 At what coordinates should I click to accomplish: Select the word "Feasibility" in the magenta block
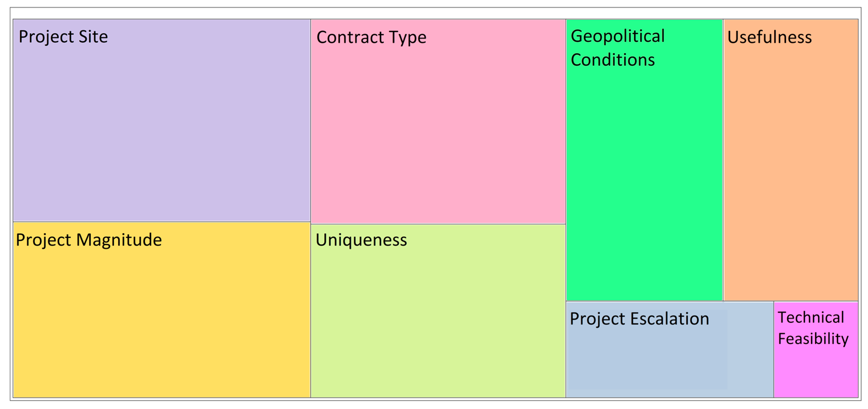(813, 338)
